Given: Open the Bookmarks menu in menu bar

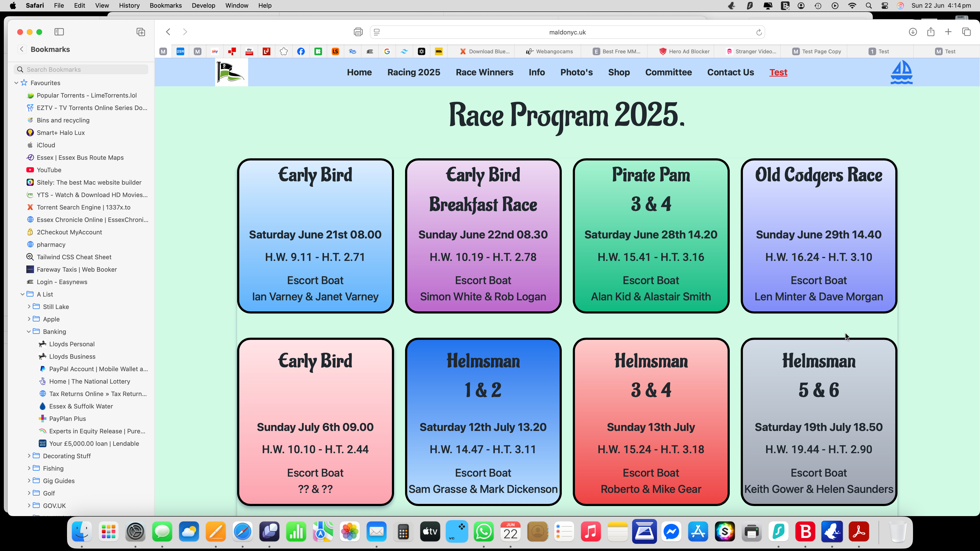Looking at the screenshot, I should [x=166, y=5].
